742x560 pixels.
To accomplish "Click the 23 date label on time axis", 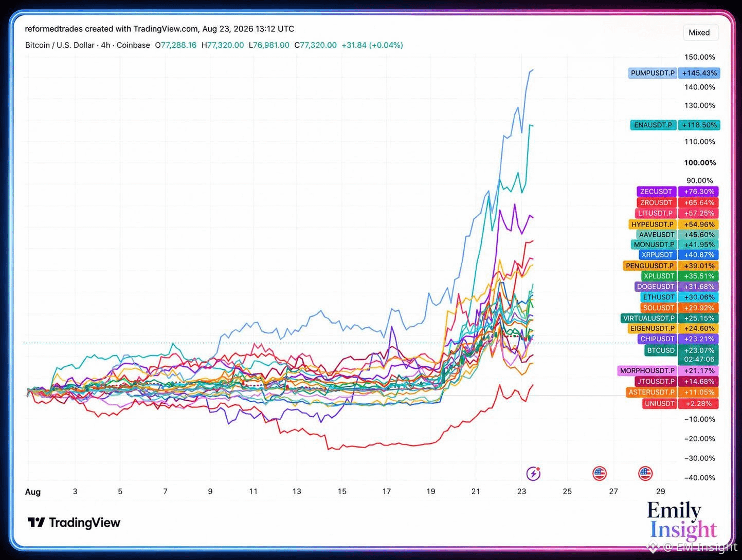I will pos(521,491).
